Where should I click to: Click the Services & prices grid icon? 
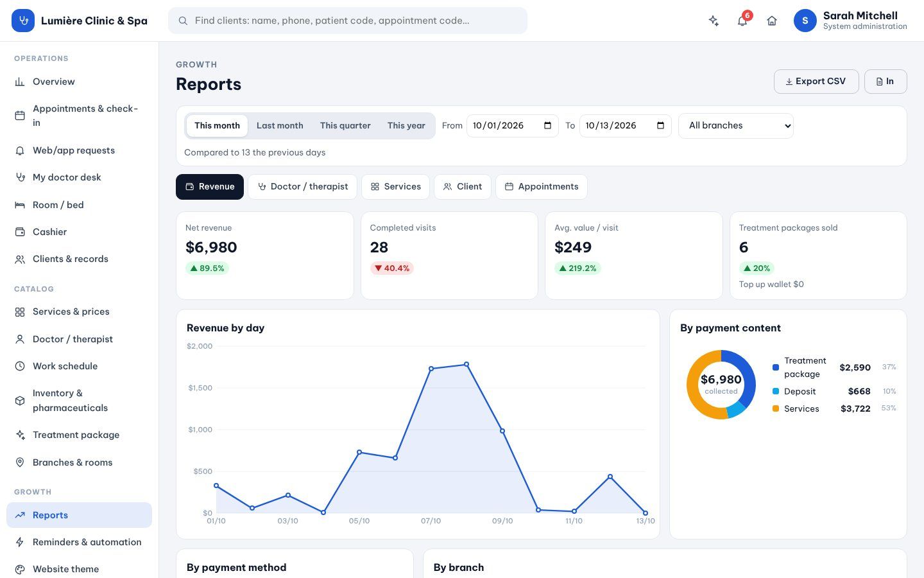pyautogui.click(x=20, y=311)
